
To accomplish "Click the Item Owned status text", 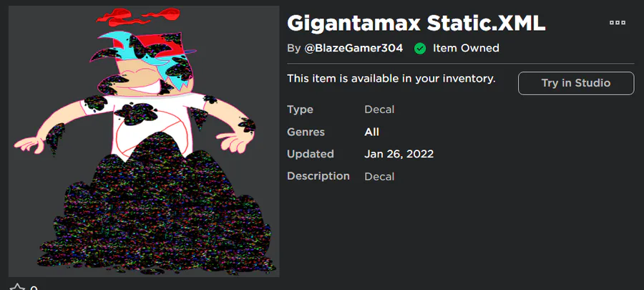I will tap(466, 49).
